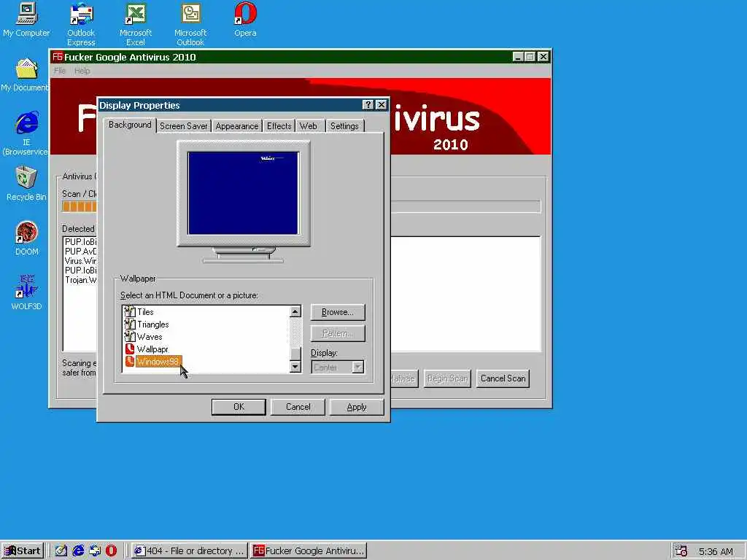Viewport: 747px width, 560px height.
Task: Switch to 404 File or directory taskbar window
Action: click(189, 551)
